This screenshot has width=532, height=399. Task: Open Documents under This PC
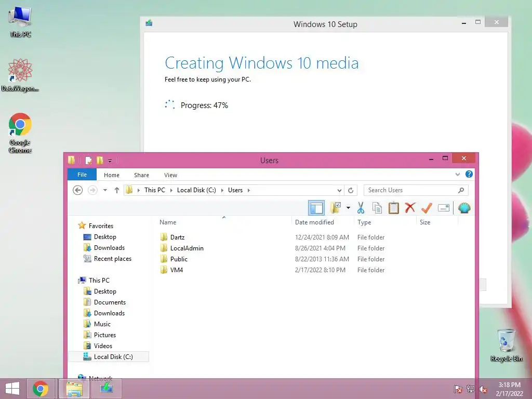(110, 302)
